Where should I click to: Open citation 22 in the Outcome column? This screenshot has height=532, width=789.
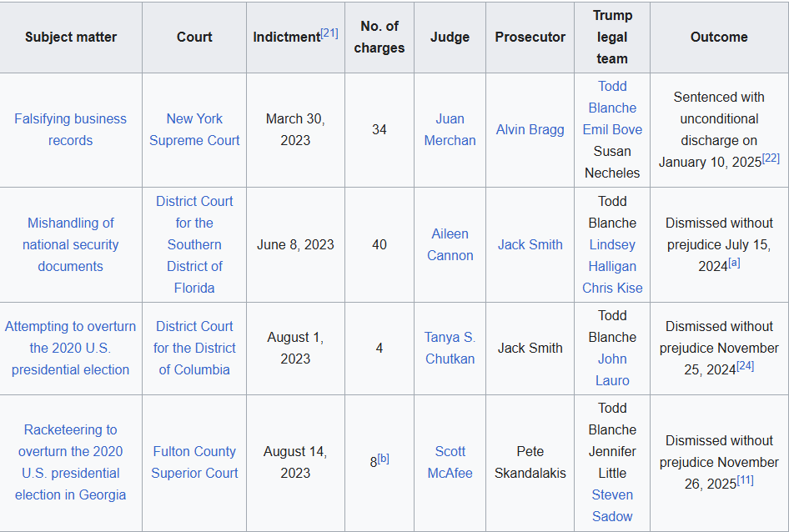[x=771, y=158]
